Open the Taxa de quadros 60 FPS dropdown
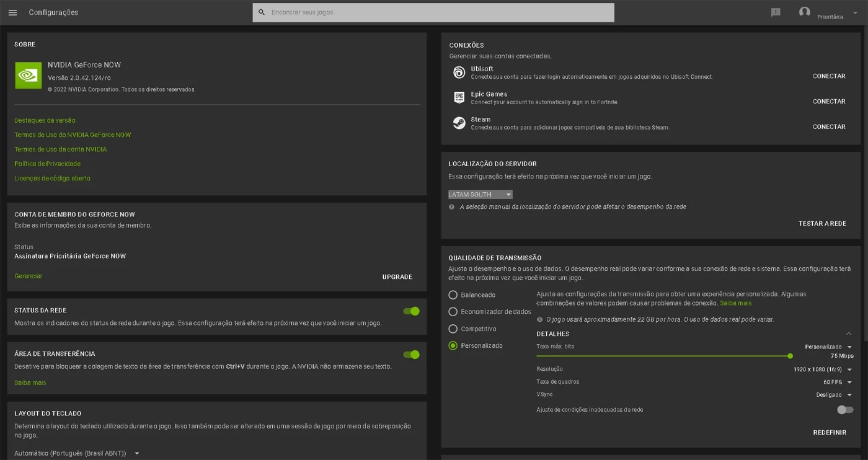 838,383
